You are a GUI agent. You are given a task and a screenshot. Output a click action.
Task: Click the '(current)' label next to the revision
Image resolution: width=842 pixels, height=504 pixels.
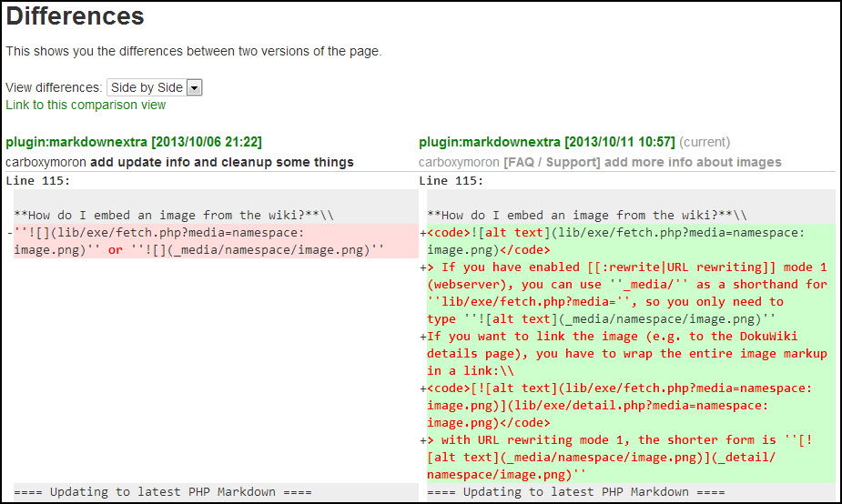click(x=705, y=142)
